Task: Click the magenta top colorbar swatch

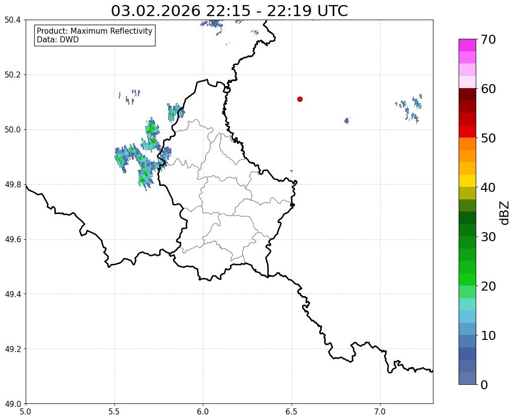Action: [467, 45]
